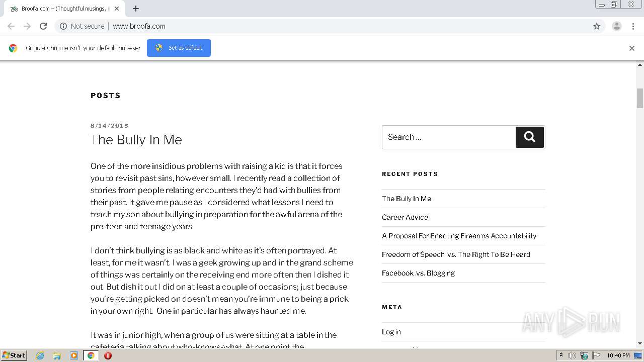Screen dimensions: 644x362
Task: Show hidden tray icons arrow
Action: point(561,355)
